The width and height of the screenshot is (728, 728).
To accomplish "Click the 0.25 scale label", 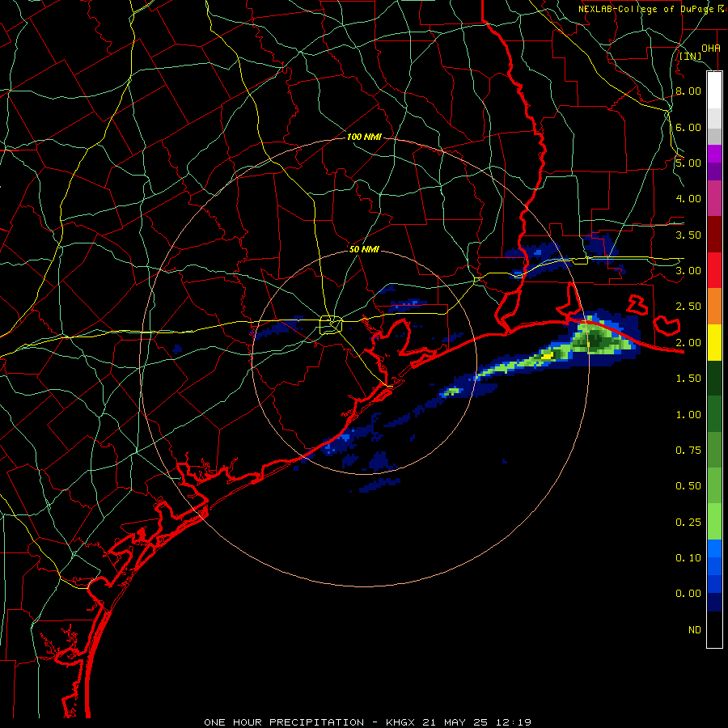I will pyautogui.click(x=688, y=523).
